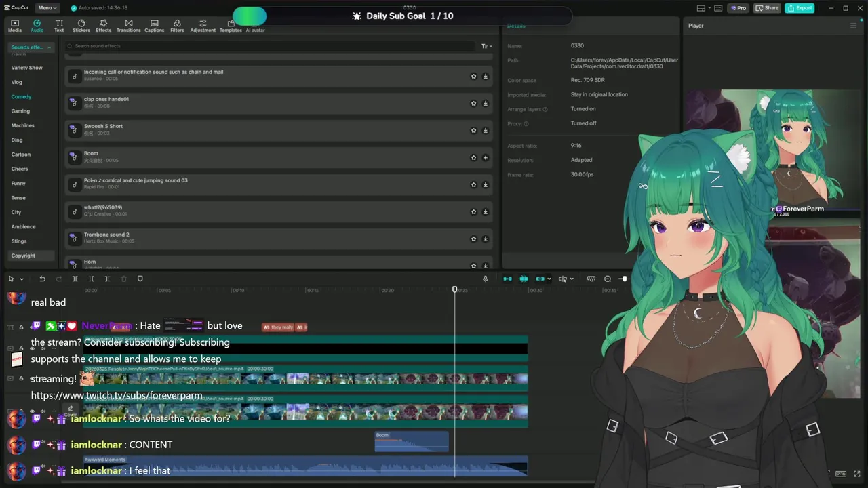Click the Share button
The width and height of the screenshot is (868, 488).
pyautogui.click(x=768, y=8)
